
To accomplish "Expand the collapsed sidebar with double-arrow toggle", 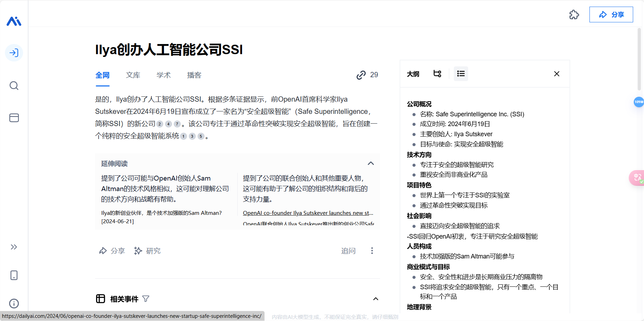I will (x=14, y=247).
